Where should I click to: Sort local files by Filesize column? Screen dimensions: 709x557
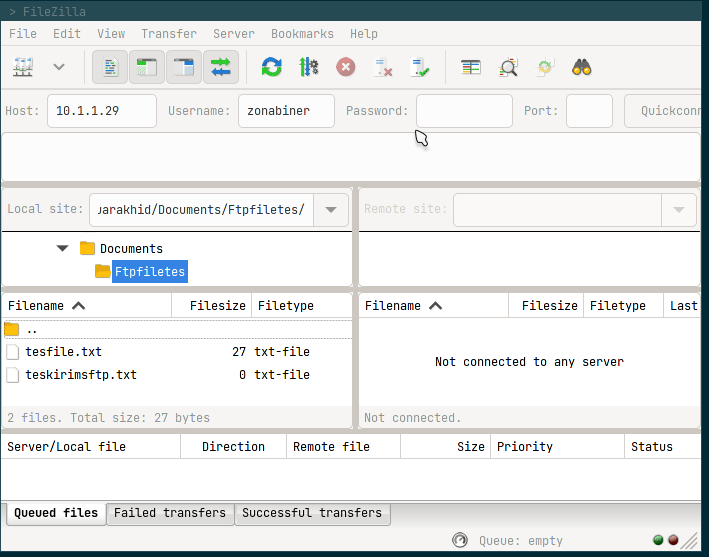click(212, 306)
